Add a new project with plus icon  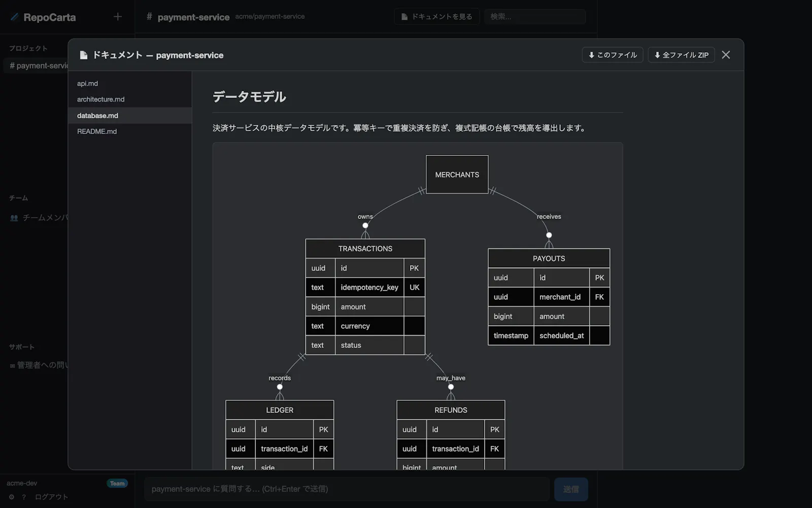click(x=118, y=17)
